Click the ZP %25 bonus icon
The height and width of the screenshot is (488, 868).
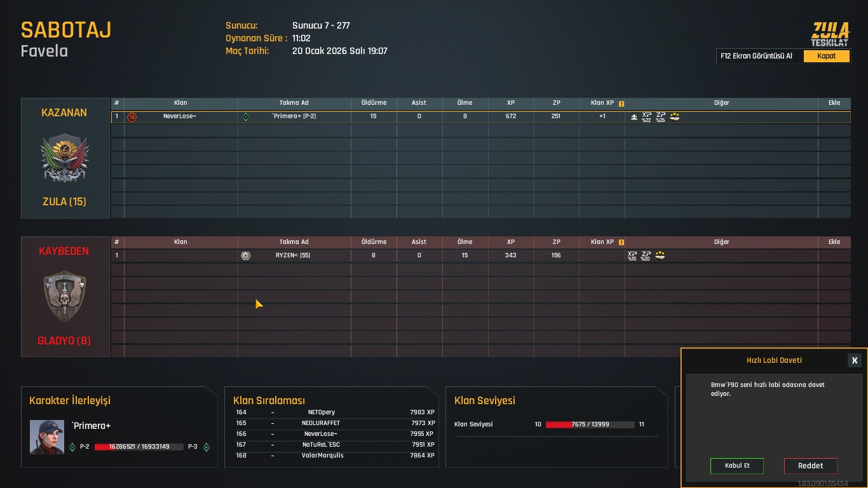pos(661,117)
